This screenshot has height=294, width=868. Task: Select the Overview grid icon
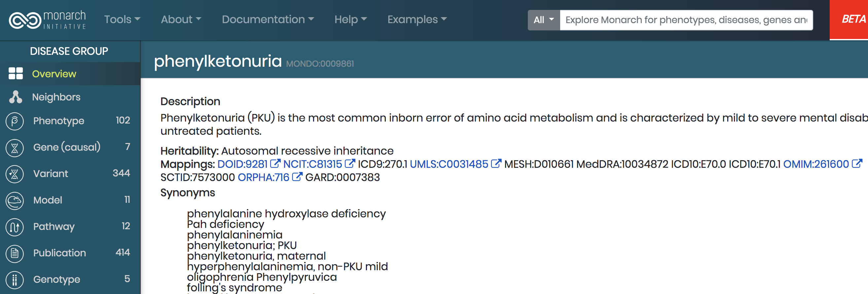(x=15, y=73)
